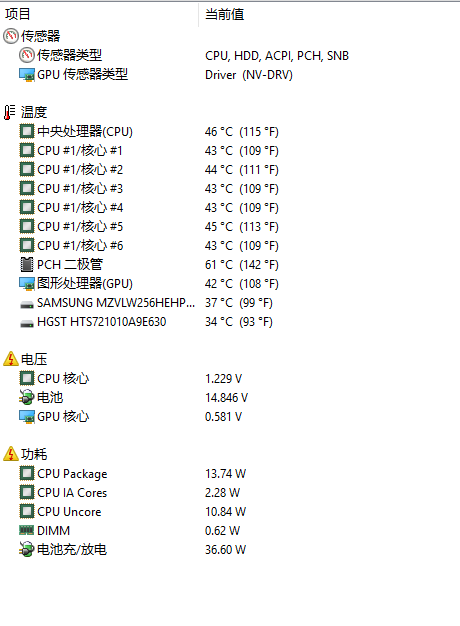This screenshot has height=626, width=460.
Task: Click the value 46 °C (115 °F)
Action: click(x=242, y=131)
